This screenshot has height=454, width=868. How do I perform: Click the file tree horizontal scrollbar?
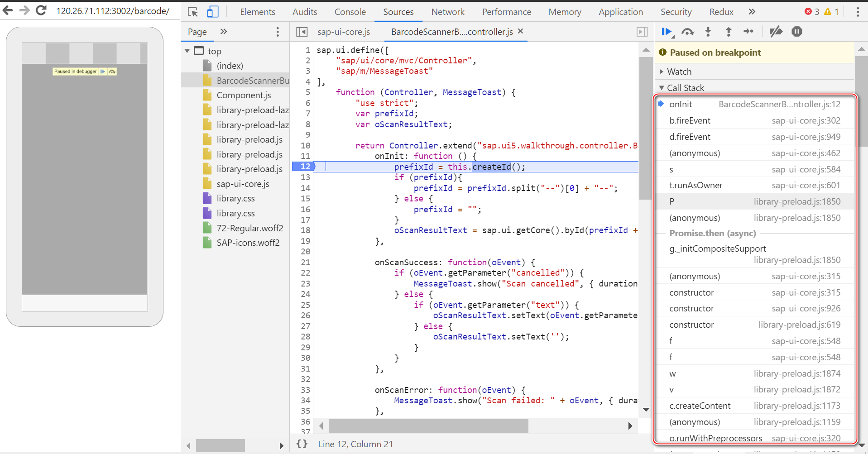tap(221, 445)
